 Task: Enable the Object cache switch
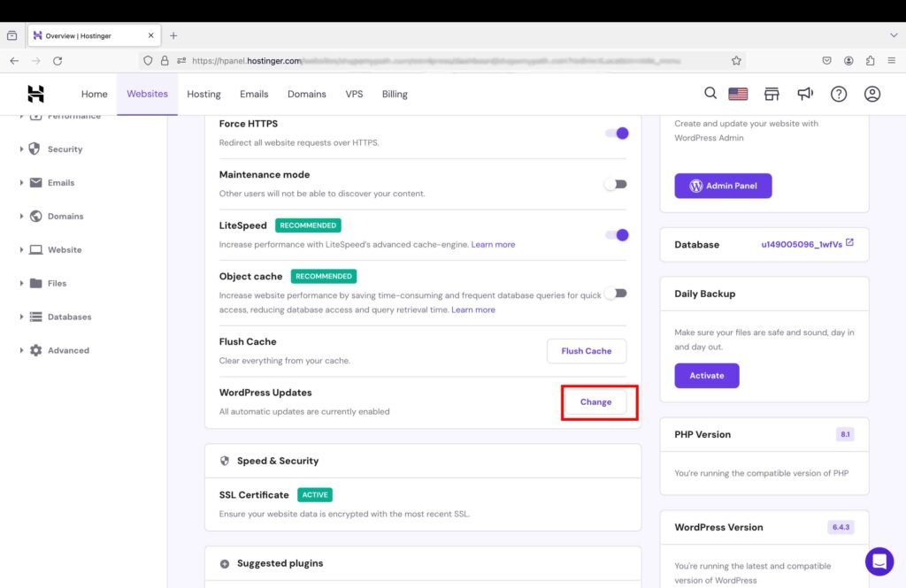click(x=616, y=294)
